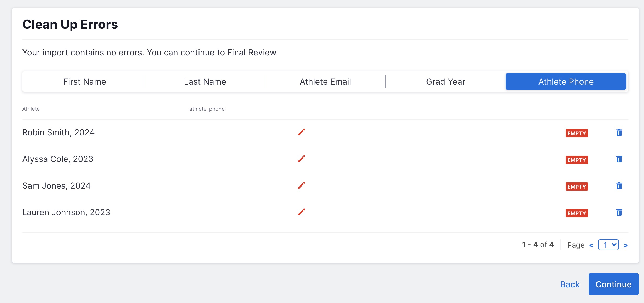Click the pencil icon for Sam Jones

pyautogui.click(x=301, y=185)
